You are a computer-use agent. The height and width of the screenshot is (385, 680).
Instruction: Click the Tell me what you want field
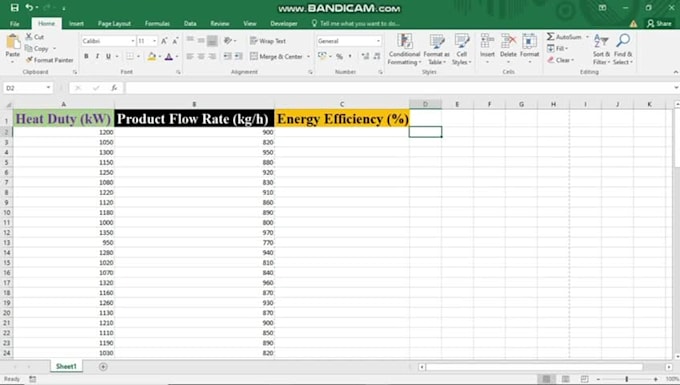[x=355, y=23]
